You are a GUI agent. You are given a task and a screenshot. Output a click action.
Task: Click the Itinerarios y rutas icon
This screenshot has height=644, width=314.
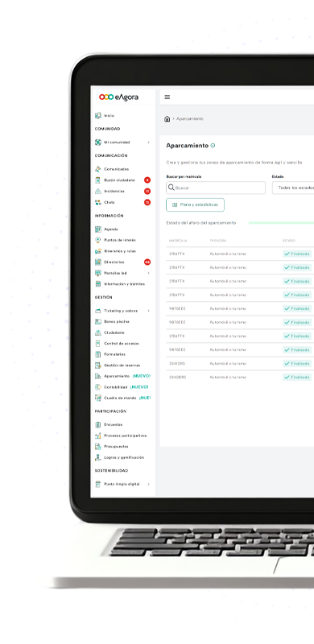click(97, 251)
